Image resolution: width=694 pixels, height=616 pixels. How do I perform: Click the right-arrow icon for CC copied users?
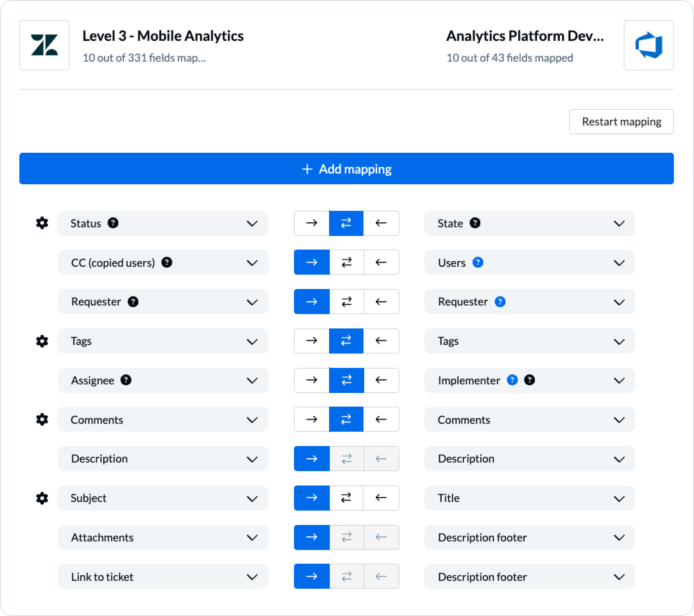pos(312,262)
